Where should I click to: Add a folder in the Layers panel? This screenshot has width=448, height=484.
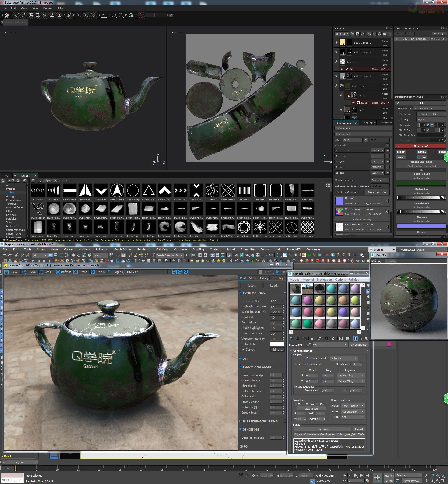[385, 34]
